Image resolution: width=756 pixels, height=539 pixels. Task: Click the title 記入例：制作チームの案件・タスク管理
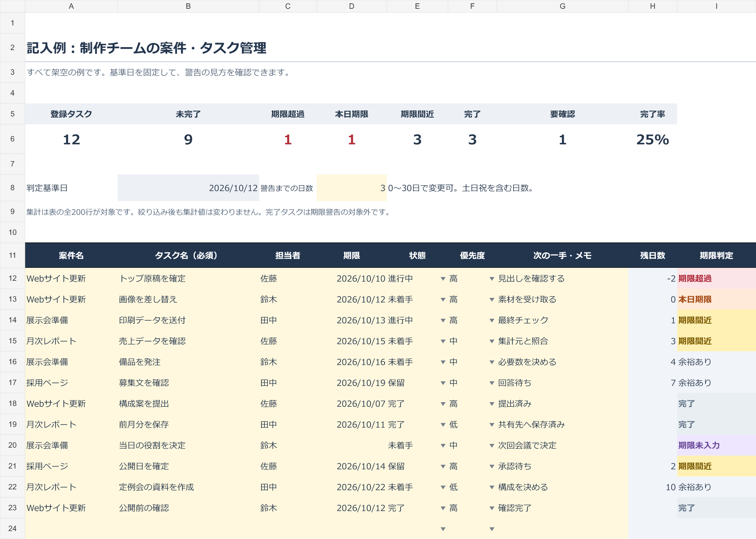click(x=146, y=48)
